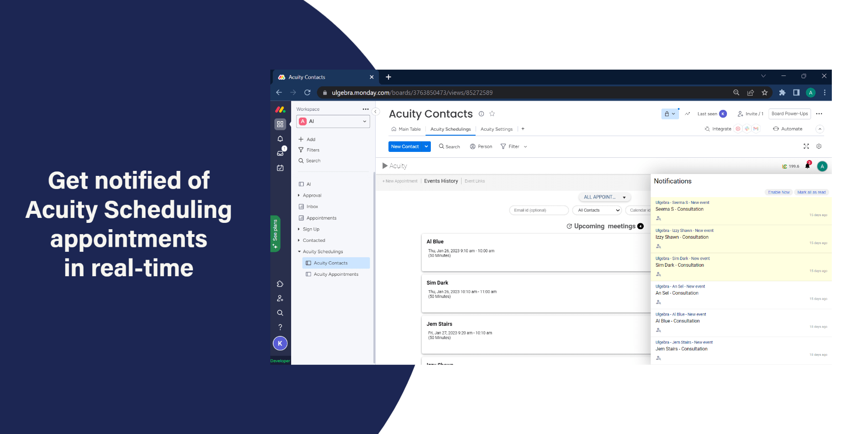This screenshot has width=868, height=434.
Task: Open the Sim Dark appointment card
Action: [536, 294]
